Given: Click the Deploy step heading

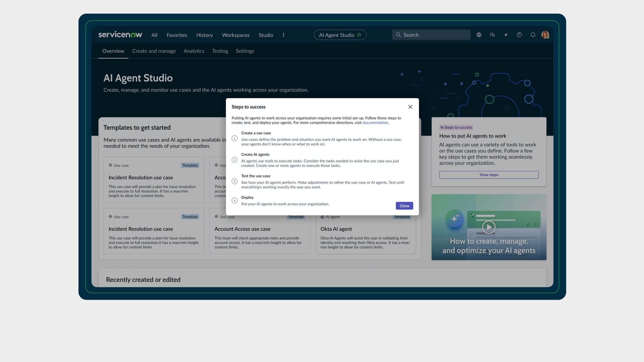Looking at the screenshot, I should point(247,197).
